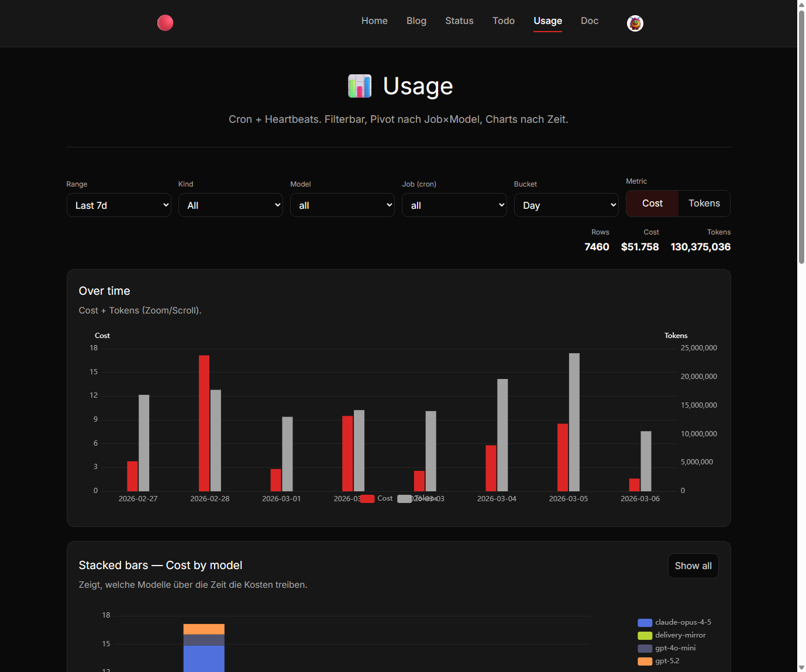Switch metric to Tokens

click(704, 204)
